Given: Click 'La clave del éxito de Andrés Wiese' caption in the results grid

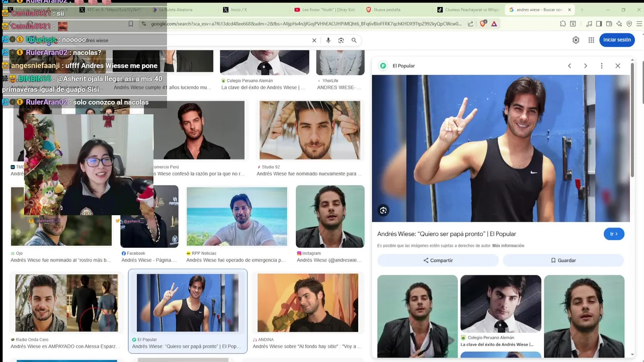Looking at the screenshot, I should point(263,87).
